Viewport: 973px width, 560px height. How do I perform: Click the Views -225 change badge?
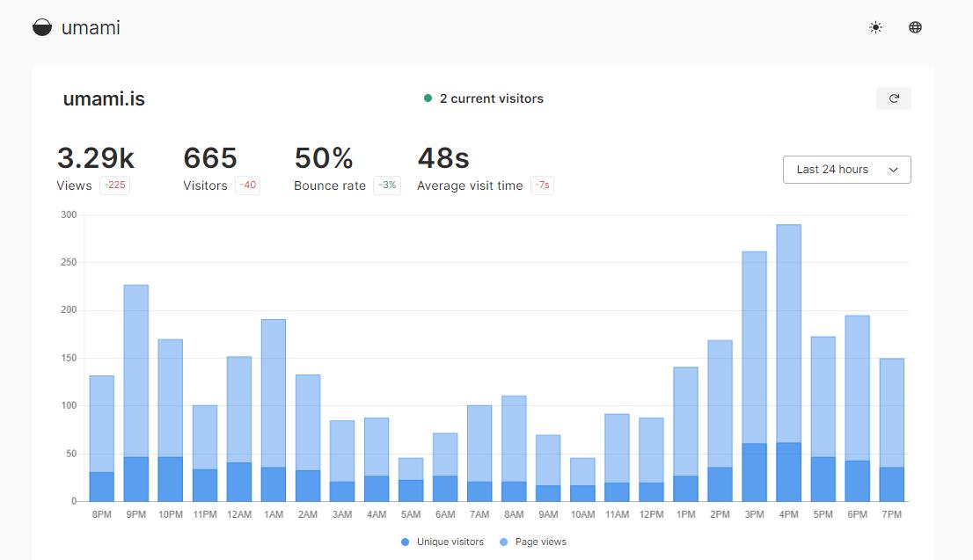114,185
